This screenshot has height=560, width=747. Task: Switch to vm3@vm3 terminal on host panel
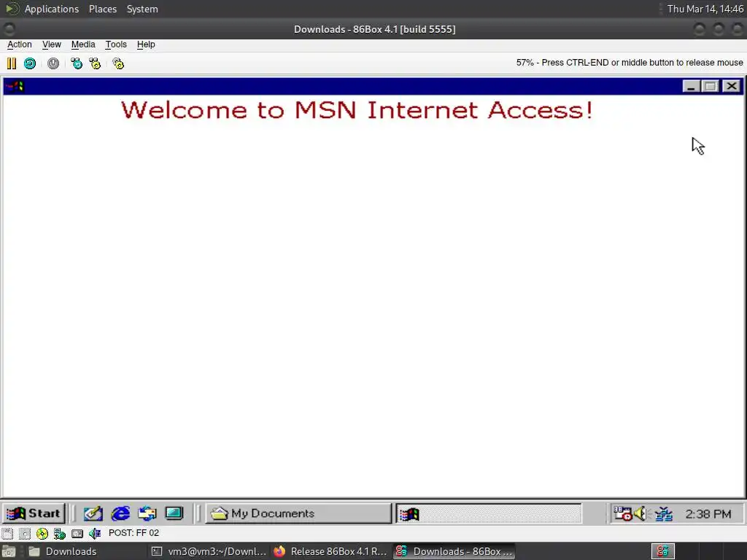coord(209,551)
